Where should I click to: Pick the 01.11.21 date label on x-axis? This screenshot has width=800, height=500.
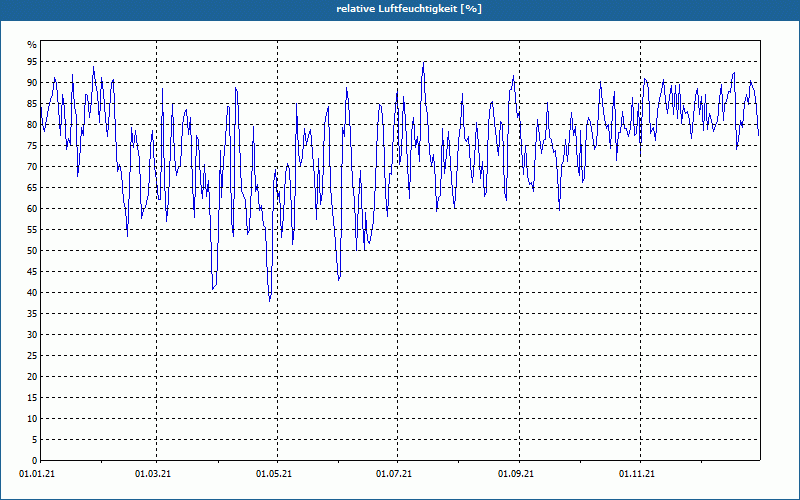click(638, 473)
